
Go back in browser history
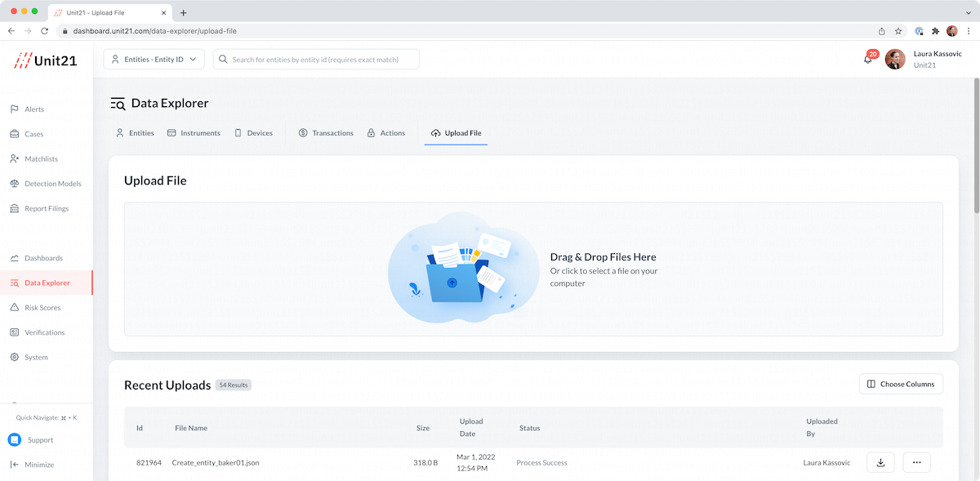coord(11,31)
